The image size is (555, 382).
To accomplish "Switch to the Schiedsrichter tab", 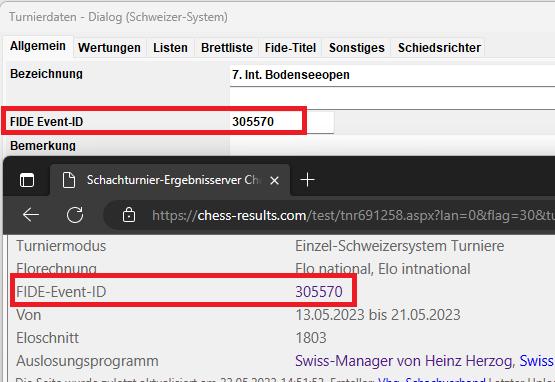I will 439,47.
